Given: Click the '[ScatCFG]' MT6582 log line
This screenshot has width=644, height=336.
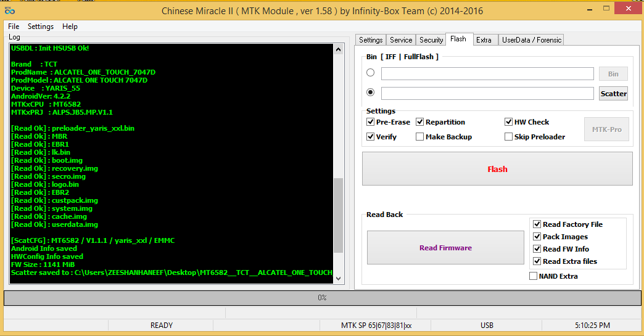Looking at the screenshot, I should coord(93,240).
